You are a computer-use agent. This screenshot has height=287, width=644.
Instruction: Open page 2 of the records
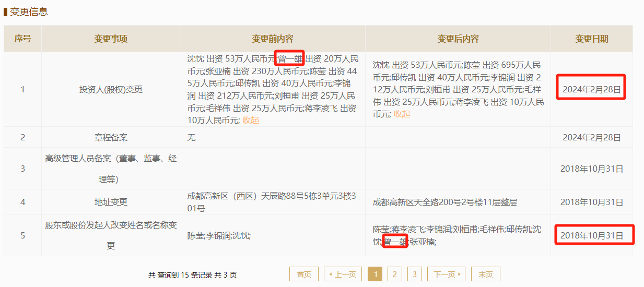tap(395, 274)
